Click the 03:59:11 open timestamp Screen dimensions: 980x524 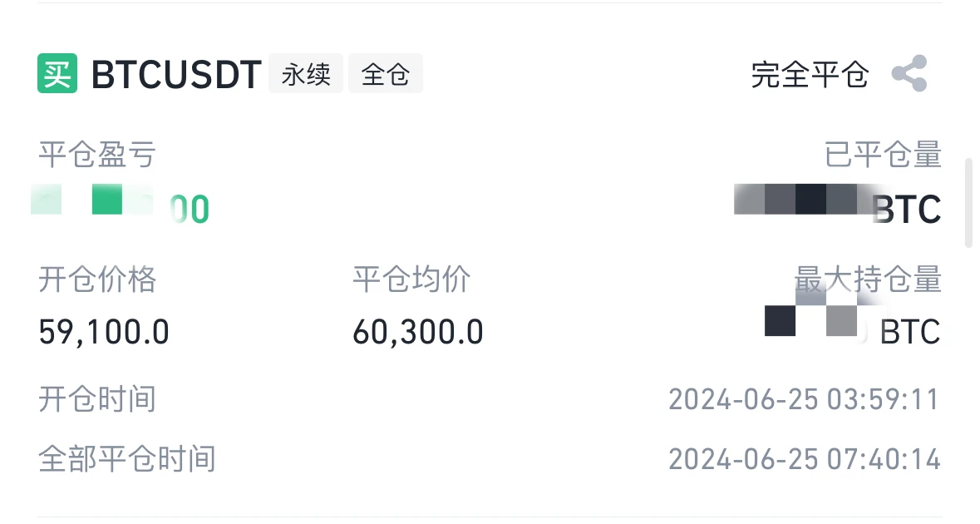click(x=804, y=399)
